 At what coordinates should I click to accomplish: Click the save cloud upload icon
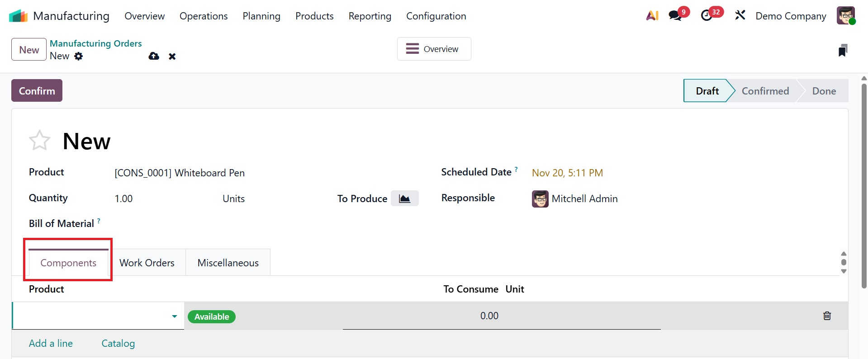point(154,56)
